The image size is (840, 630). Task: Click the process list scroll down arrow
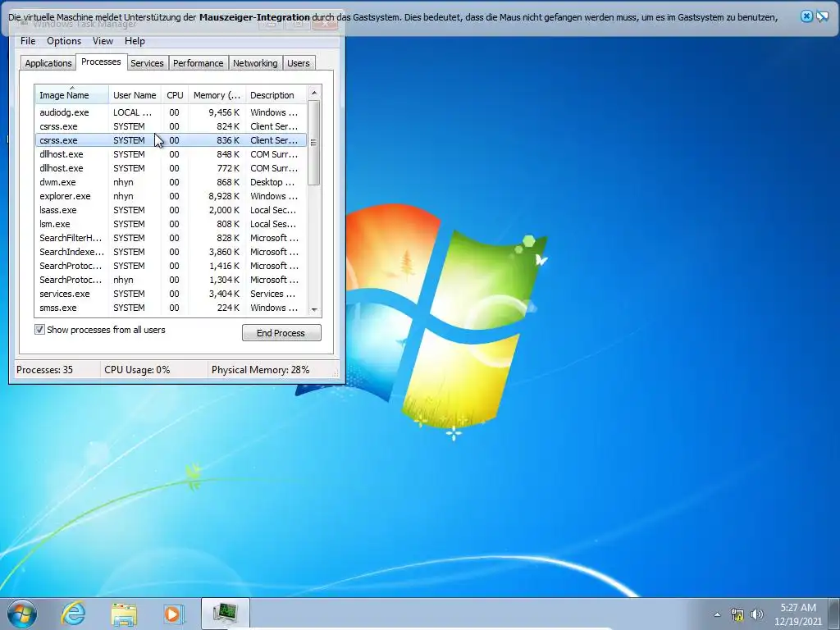pos(314,309)
